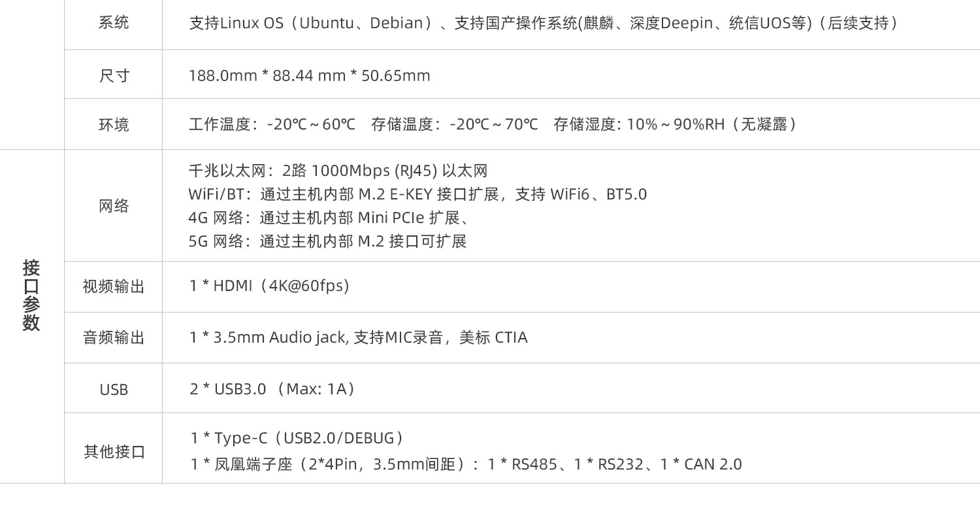Select the 3.5mm Audio jack text

[x=359, y=337]
